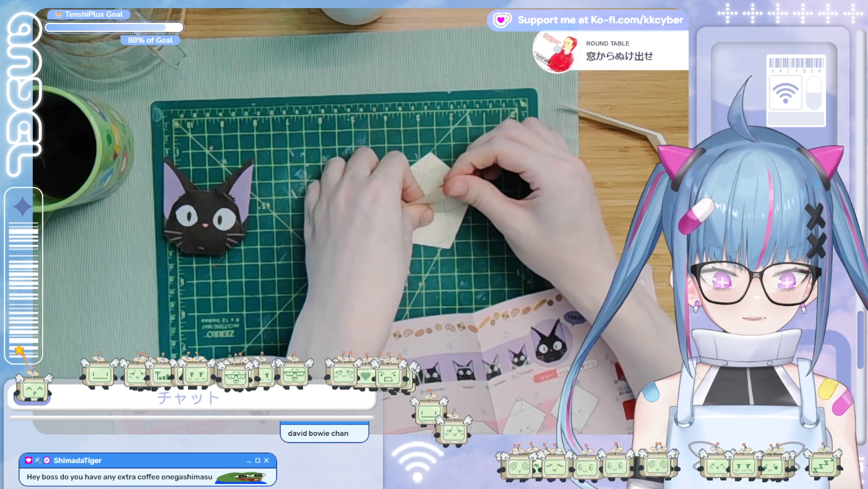Screen dimensions: 868x489
Task: Minimize the ShimadaTiger chat message window
Action: tap(249, 461)
